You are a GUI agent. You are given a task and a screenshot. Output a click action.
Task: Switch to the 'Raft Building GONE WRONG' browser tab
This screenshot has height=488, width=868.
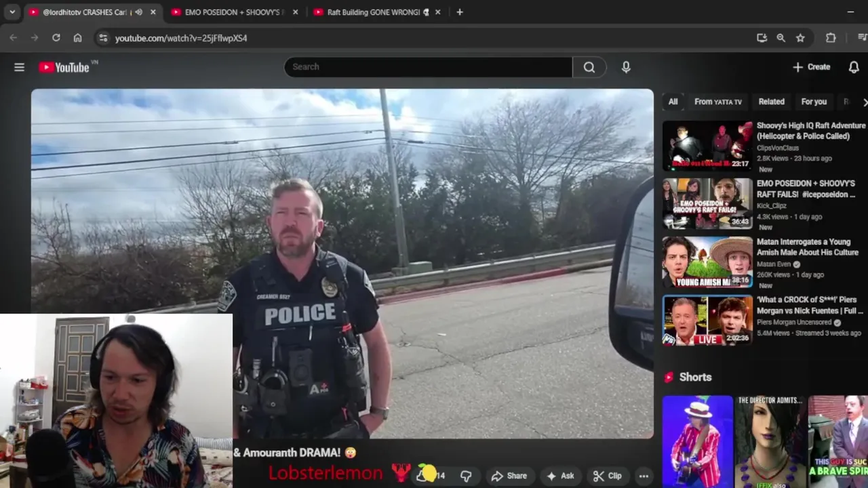(x=378, y=12)
